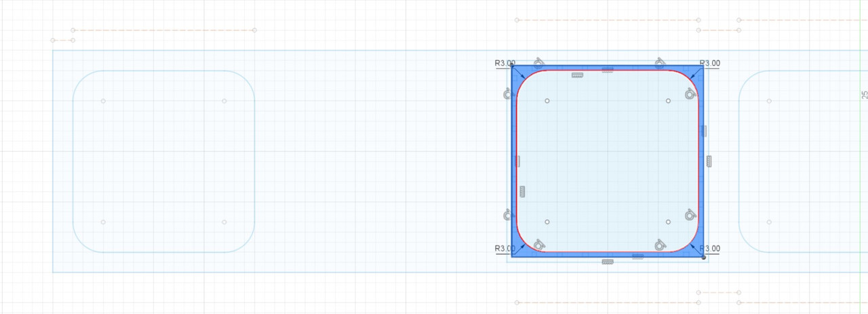Image resolution: width=868 pixels, height=314 pixels.
Task: Click tangent constraint icon inside bottom-right fillet
Action: (x=691, y=215)
